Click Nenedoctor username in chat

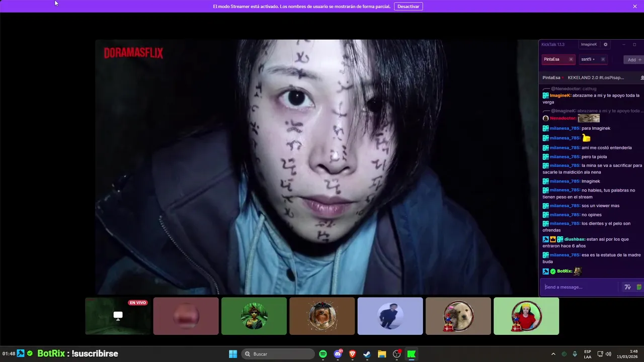pos(562,118)
